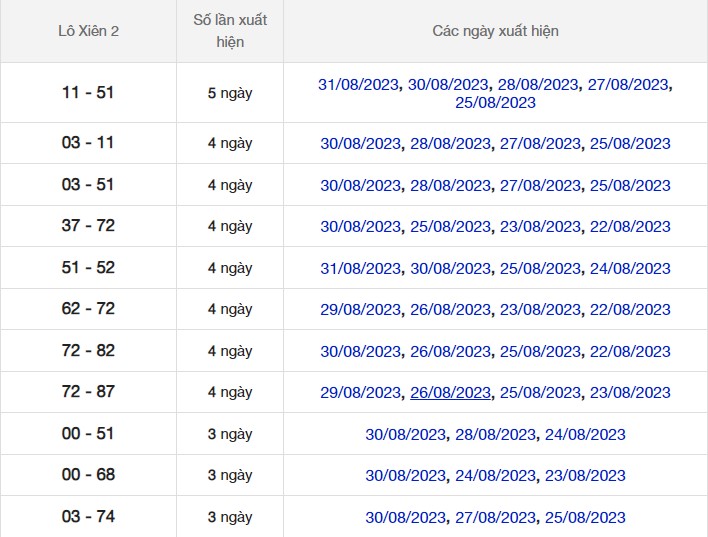Viewport: 708px width, 537px height.
Task: Click the "5 ngày" count cell
Action: tap(230, 93)
